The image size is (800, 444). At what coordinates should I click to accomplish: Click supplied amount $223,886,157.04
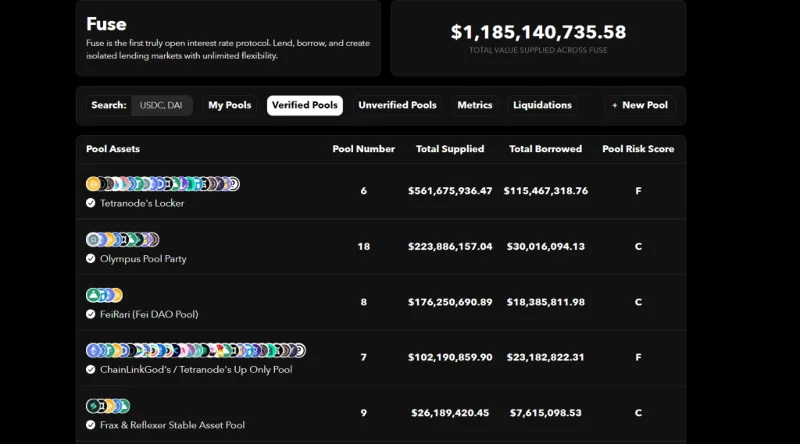[450, 246]
